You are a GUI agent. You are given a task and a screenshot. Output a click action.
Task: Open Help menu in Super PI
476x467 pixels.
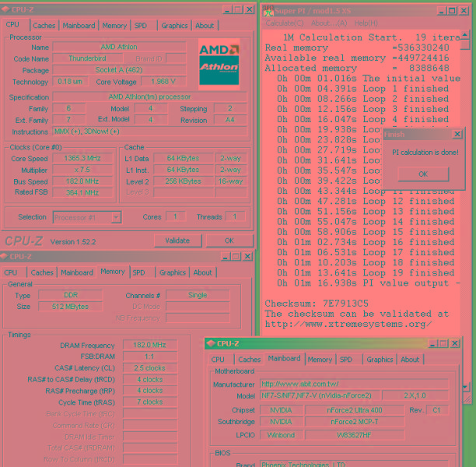pos(366,23)
